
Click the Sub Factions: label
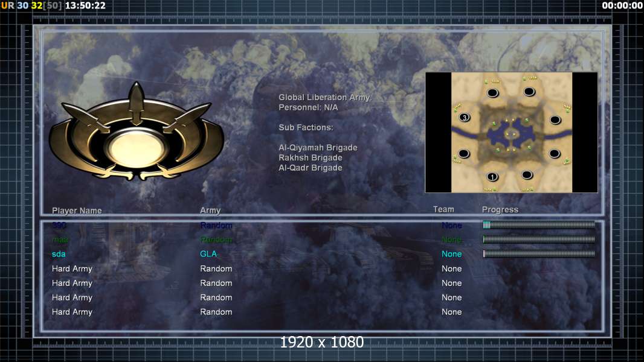tap(306, 127)
